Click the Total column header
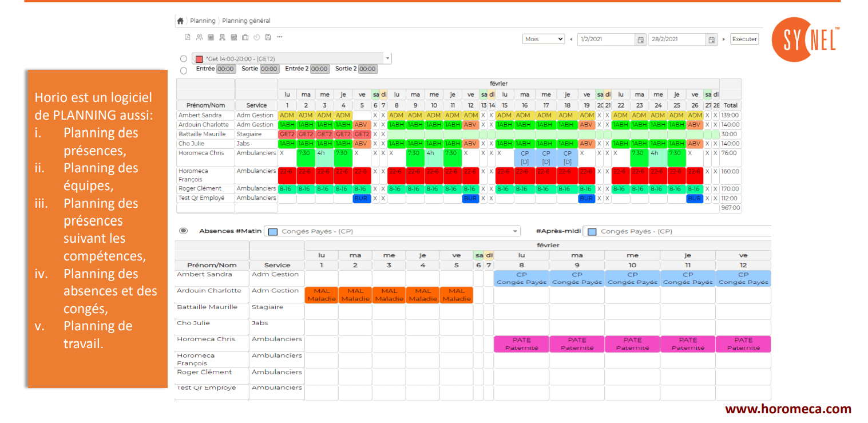This screenshot has width=868, height=423. coord(731,105)
